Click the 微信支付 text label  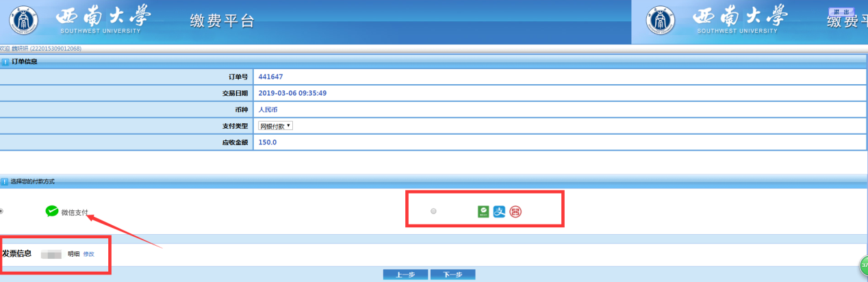point(75,212)
